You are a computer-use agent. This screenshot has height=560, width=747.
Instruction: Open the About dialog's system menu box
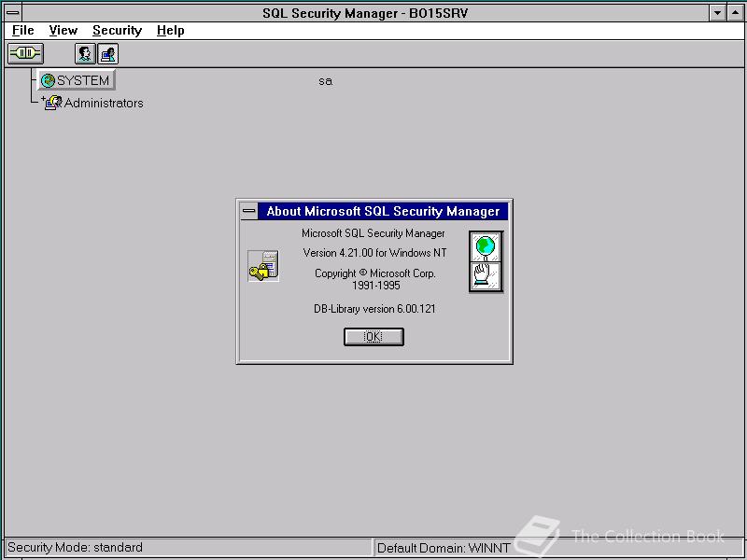(248, 211)
